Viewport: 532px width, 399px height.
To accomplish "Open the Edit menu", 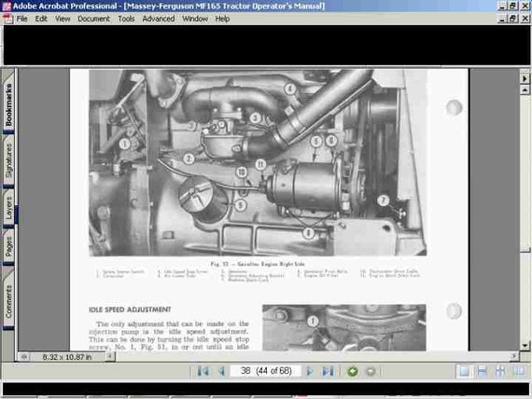I will click(x=41, y=19).
